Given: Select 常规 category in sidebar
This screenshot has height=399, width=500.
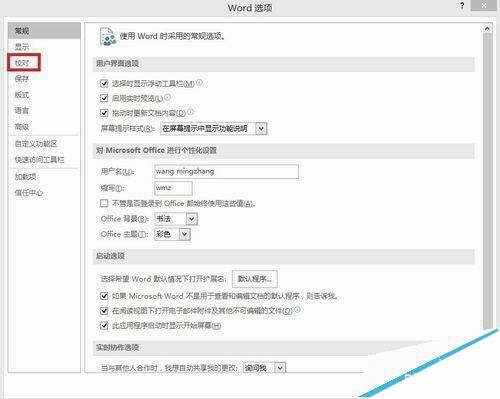Looking at the screenshot, I should 44,31.
